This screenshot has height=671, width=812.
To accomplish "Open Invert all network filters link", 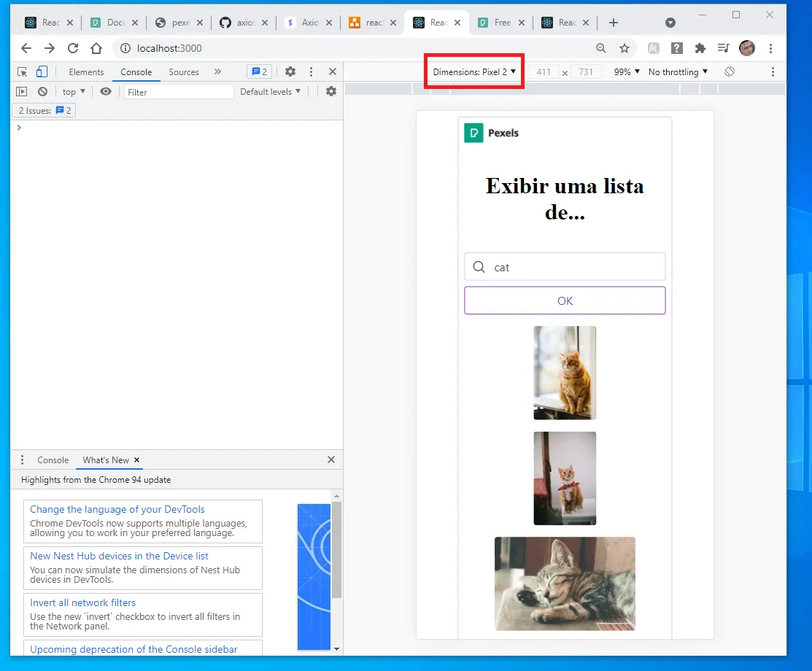I will (83, 602).
